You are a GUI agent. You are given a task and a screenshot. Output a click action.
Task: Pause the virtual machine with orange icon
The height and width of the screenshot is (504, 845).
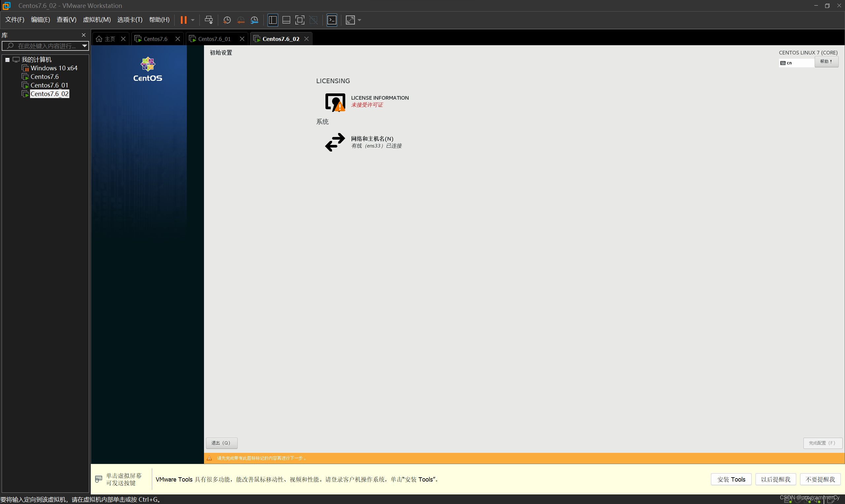184,20
